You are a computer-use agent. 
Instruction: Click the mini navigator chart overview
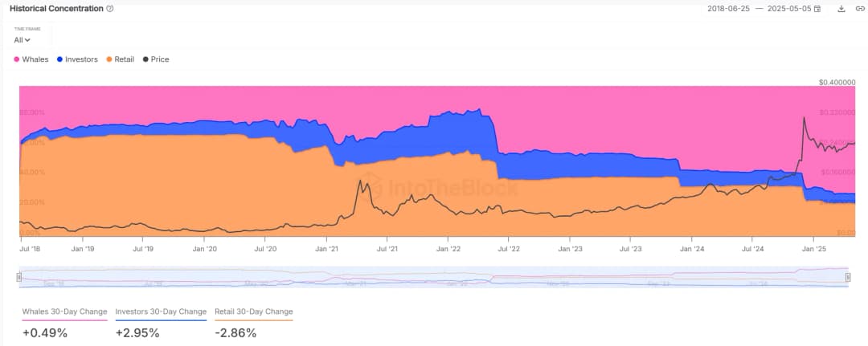[434, 277]
